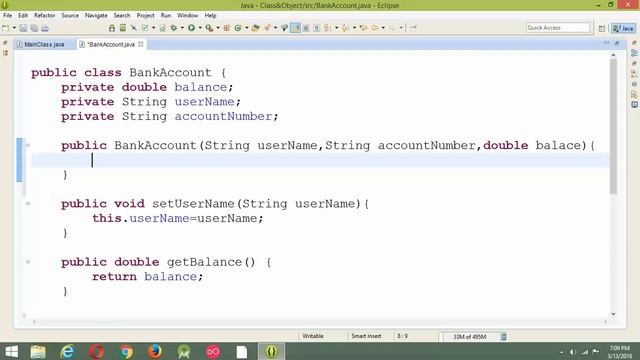
Task: Click the volume speaker tray icon
Action: click(x=573, y=352)
